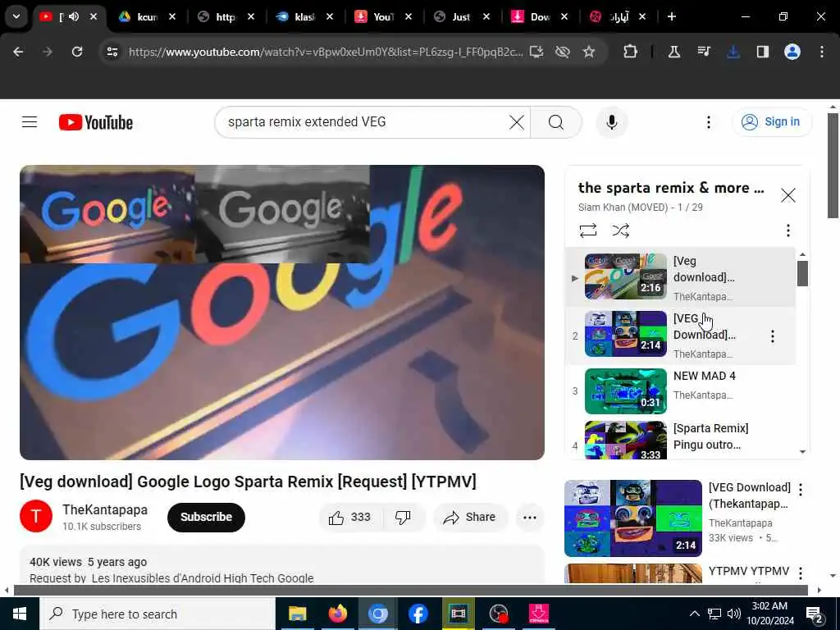Toggle shuffle playlist button

(x=620, y=231)
